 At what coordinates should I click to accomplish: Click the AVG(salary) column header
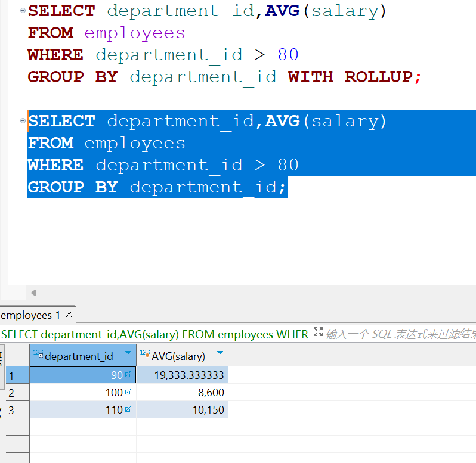click(x=178, y=356)
